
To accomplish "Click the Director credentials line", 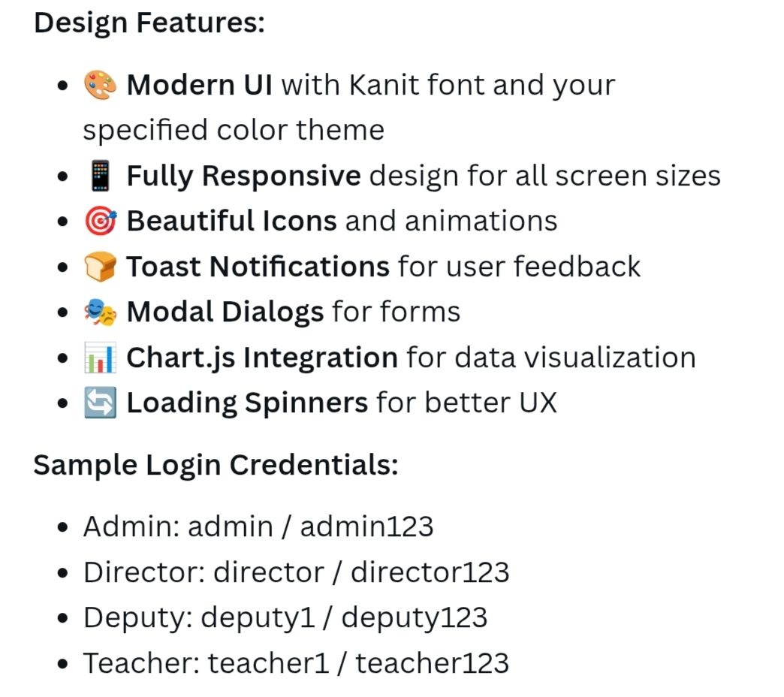I will 297,572.
